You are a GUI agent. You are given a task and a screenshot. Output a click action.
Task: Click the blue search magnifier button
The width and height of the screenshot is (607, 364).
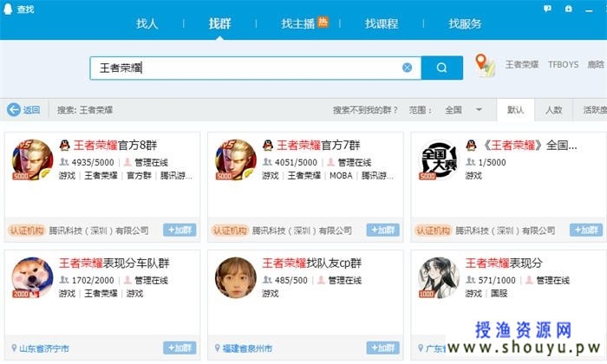pos(442,68)
